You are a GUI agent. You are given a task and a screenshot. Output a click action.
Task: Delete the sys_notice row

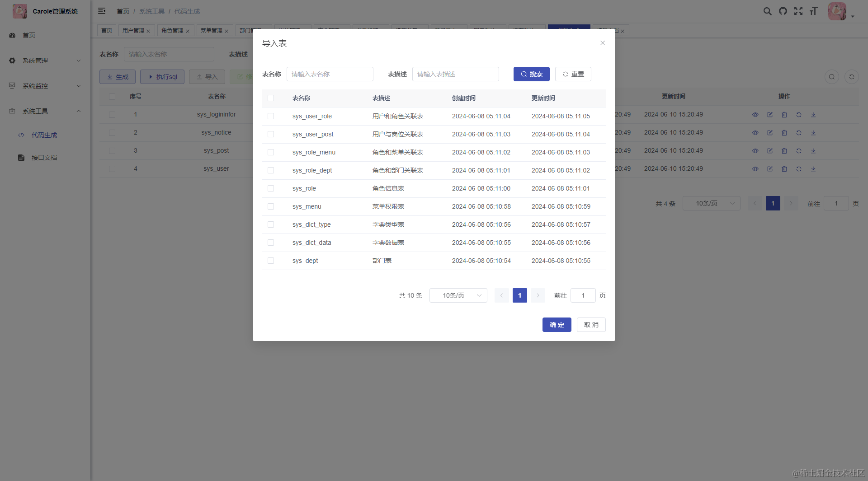pos(784,133)
